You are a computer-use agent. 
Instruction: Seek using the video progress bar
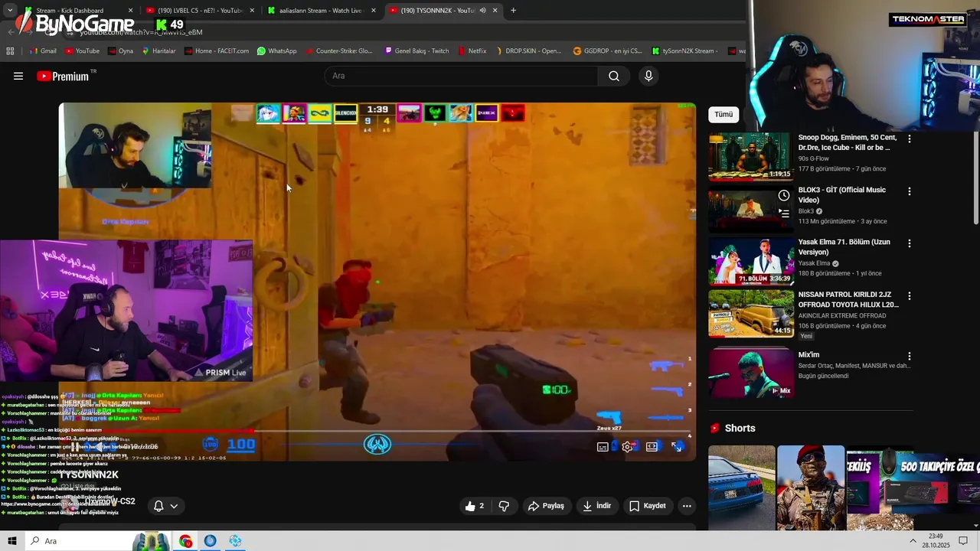[x=377, y=431]
